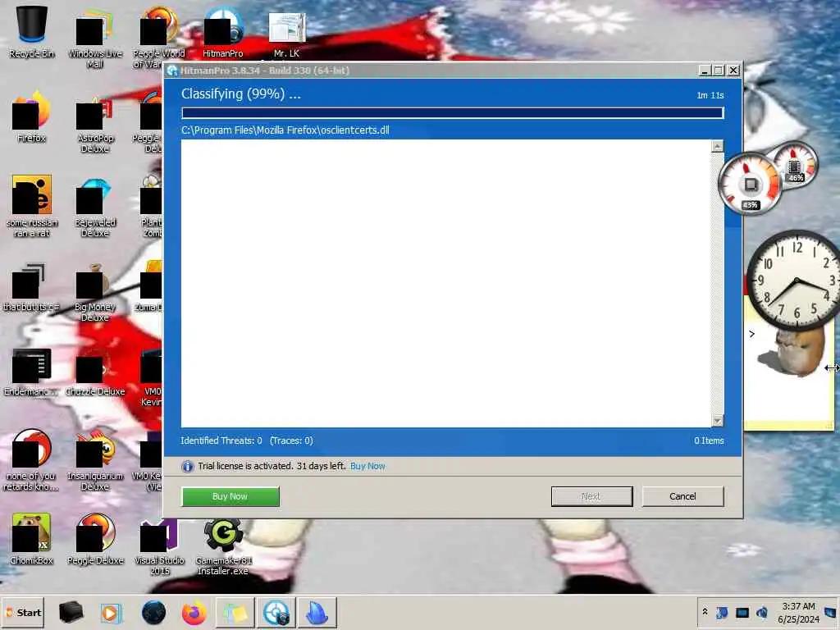Minimize the HitmanPro window
This screenshot has height=630, width=840.
point(705,71)
